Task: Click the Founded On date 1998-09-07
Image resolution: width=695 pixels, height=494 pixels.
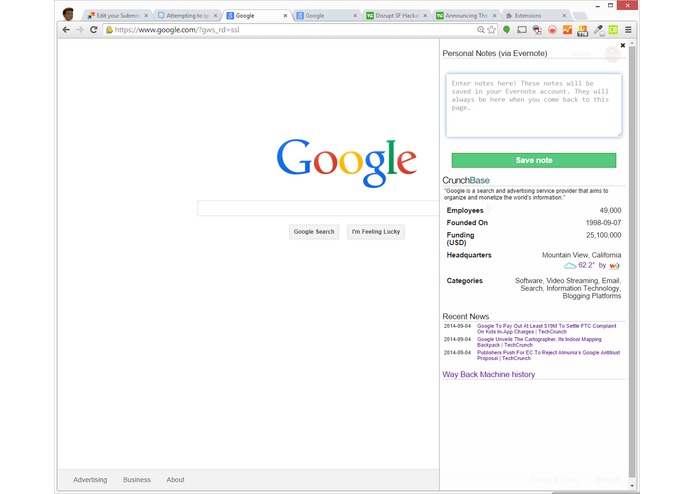Action: tap(603, 223)
